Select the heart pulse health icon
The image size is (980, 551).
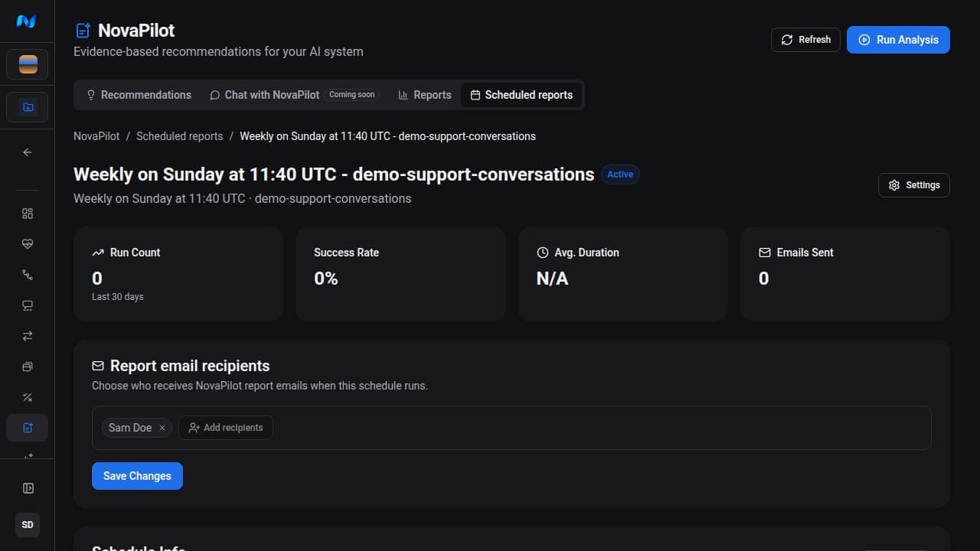tap(28, 244)
